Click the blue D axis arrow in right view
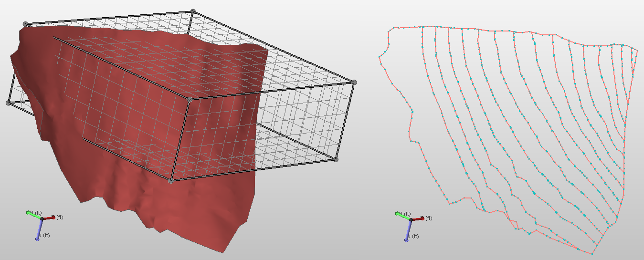The image size is (644, 260). coord(408,231)
